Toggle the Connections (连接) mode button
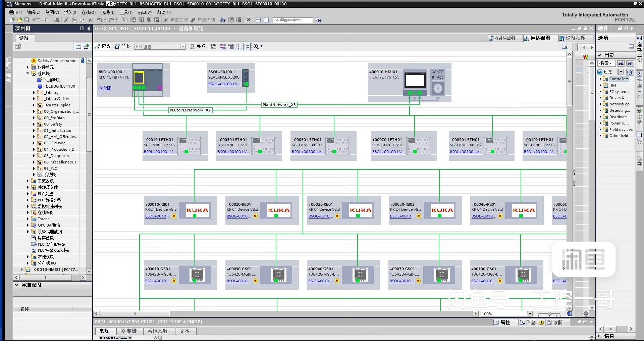This screenshot has width=644, height=341. pos(123,47)
